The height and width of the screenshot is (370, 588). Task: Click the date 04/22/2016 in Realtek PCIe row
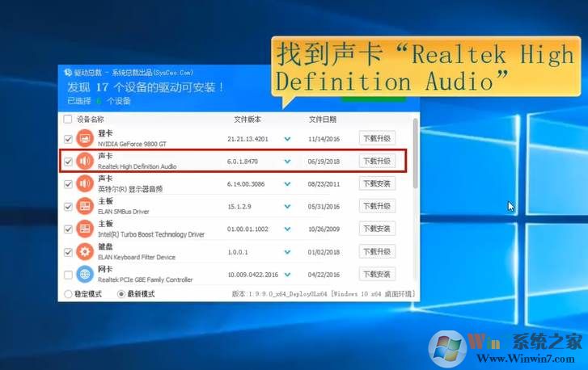324,275
